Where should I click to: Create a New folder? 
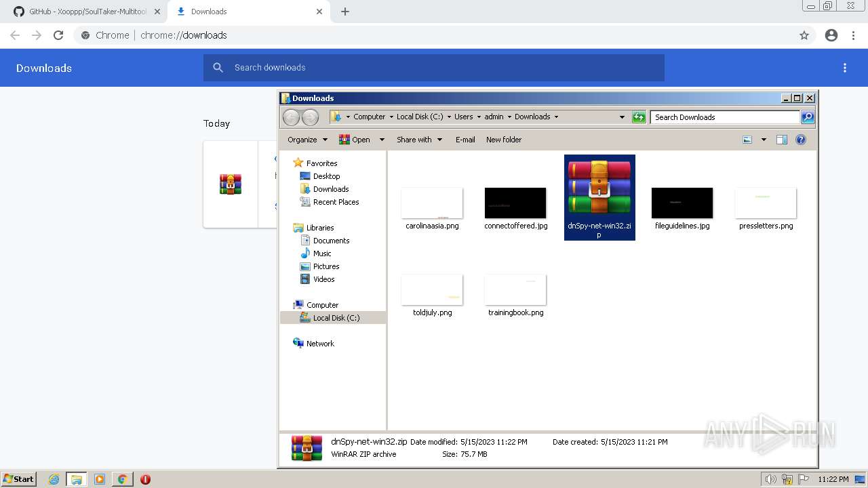pos(504,140)
